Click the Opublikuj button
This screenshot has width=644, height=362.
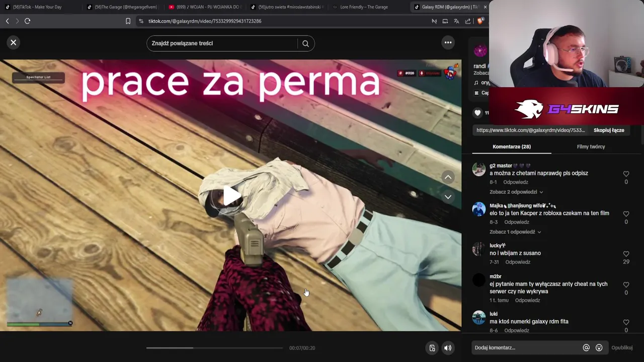point(622,348)
